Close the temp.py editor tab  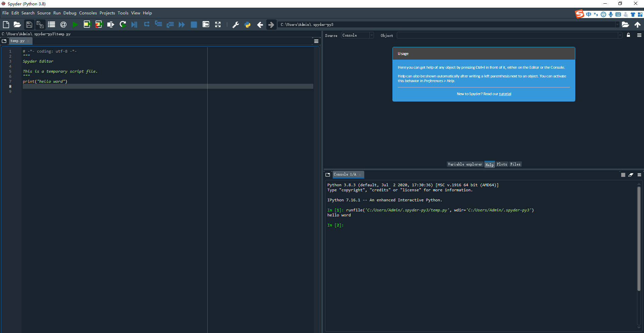click(x=29, y=41)
